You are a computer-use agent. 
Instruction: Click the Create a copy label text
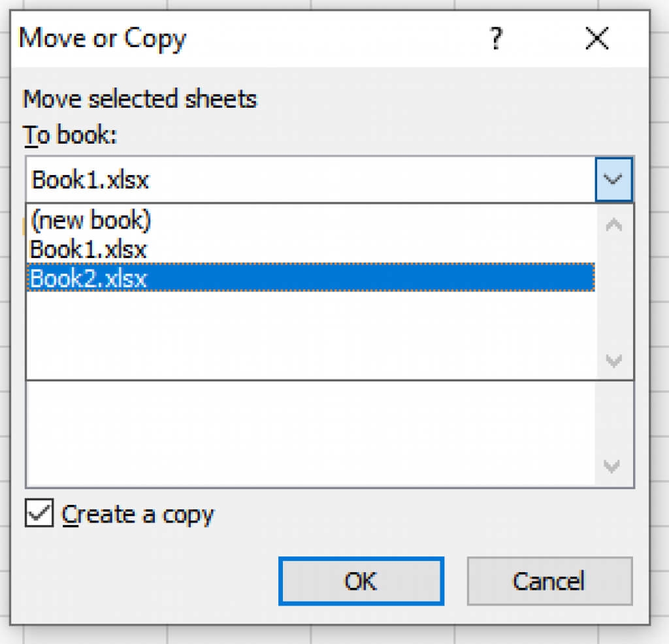(x=138, y=515)
